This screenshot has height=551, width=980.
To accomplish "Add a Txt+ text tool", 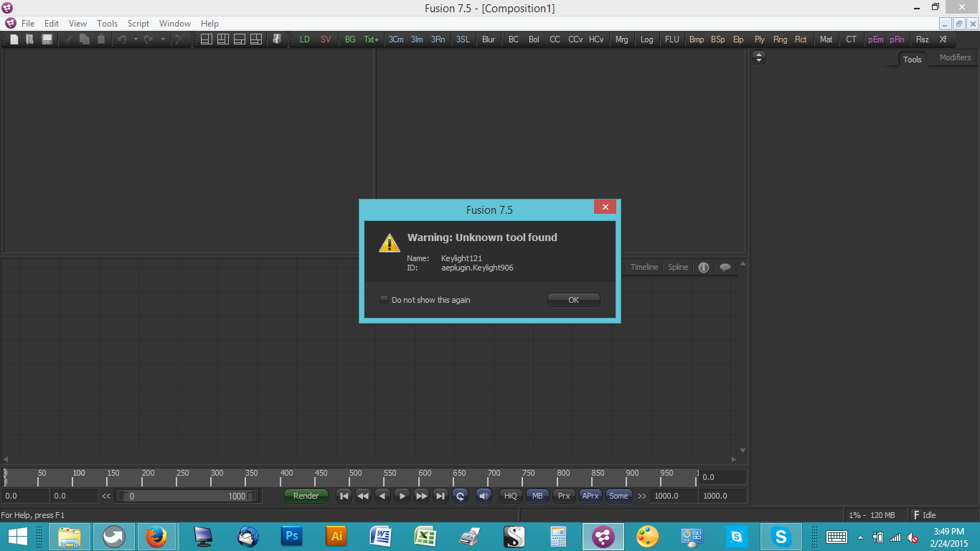I will click(371, 39).
